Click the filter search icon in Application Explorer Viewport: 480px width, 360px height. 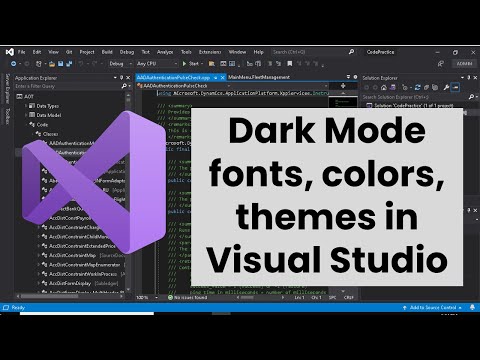pos(124,86)
